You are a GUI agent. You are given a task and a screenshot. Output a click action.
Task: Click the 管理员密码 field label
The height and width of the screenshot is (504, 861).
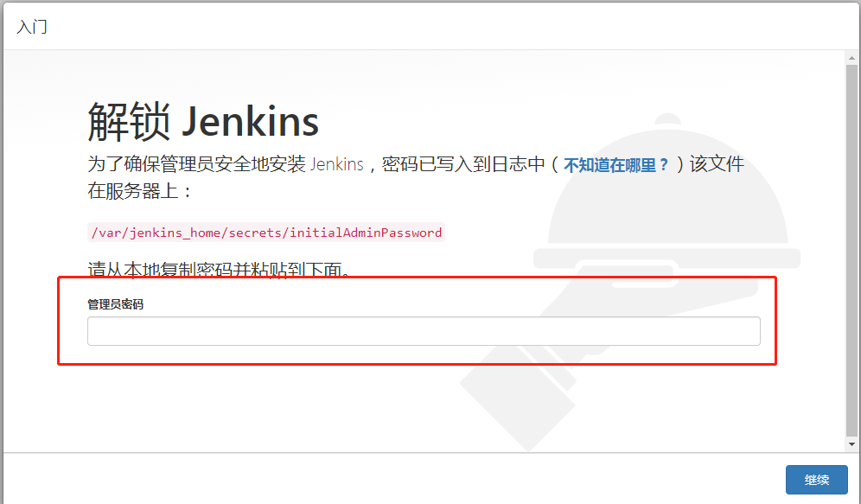coord(115,304)
